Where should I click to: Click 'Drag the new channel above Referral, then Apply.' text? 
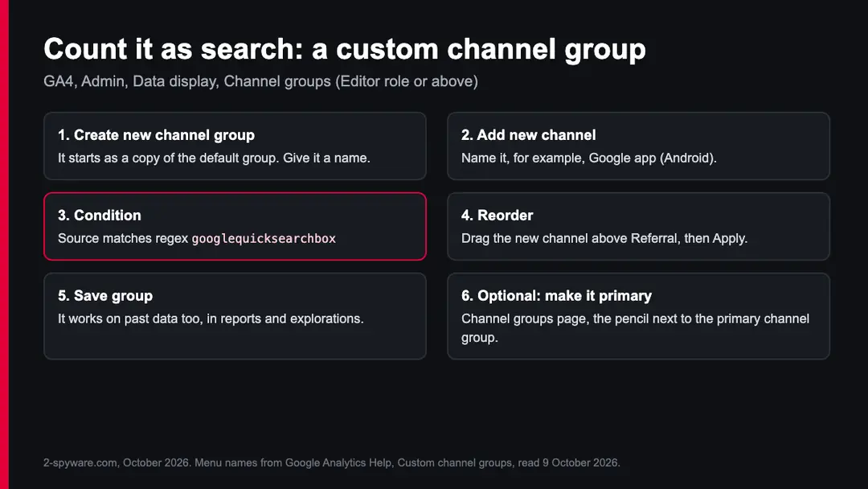click(x=604, y=238)
